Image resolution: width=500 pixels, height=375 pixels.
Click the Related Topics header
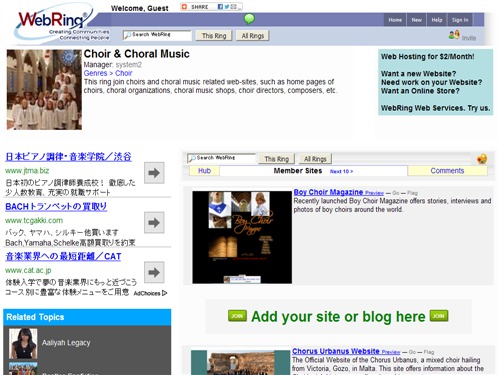87,317
